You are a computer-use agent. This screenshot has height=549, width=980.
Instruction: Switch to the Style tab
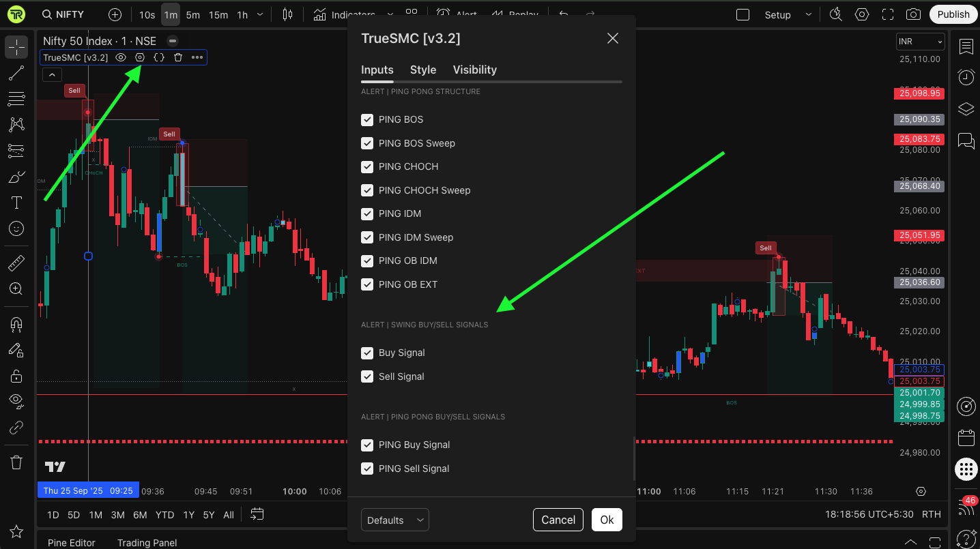(x=423, y=70)
